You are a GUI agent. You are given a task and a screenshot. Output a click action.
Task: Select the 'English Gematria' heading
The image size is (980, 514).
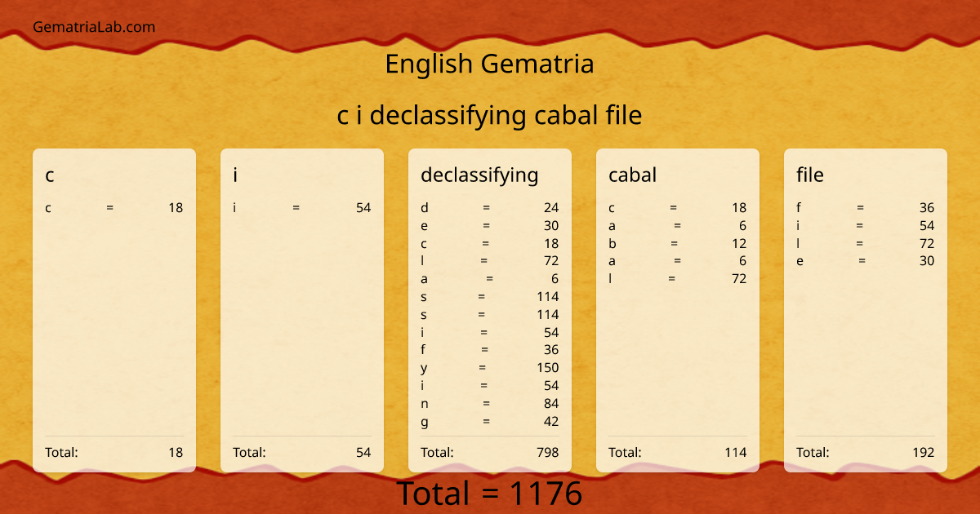tap(489, 64)
